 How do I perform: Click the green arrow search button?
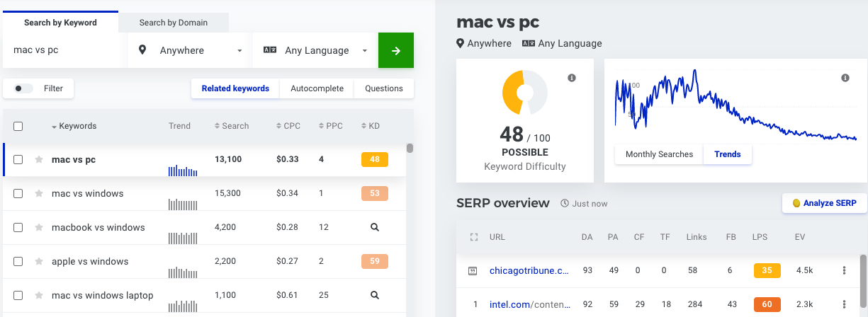396,50
